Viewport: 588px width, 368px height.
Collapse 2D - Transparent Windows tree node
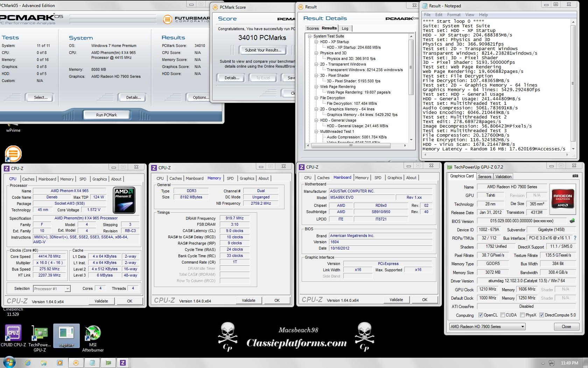316,64
